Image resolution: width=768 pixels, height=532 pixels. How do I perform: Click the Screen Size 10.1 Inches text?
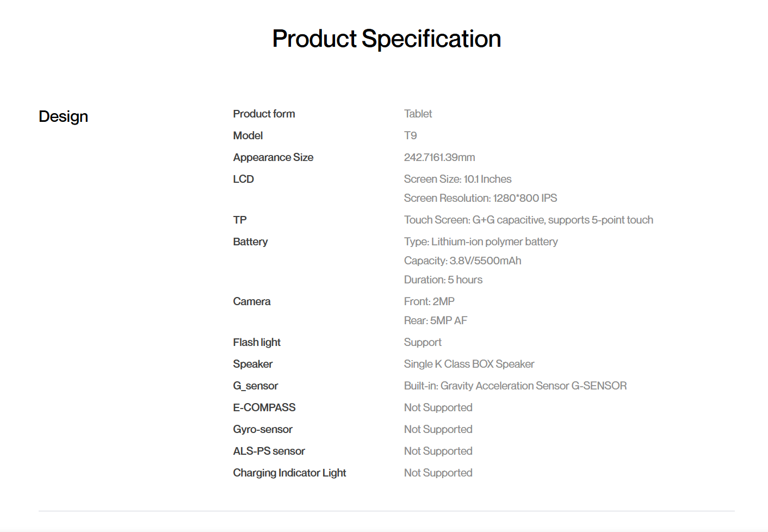[457, 179]
